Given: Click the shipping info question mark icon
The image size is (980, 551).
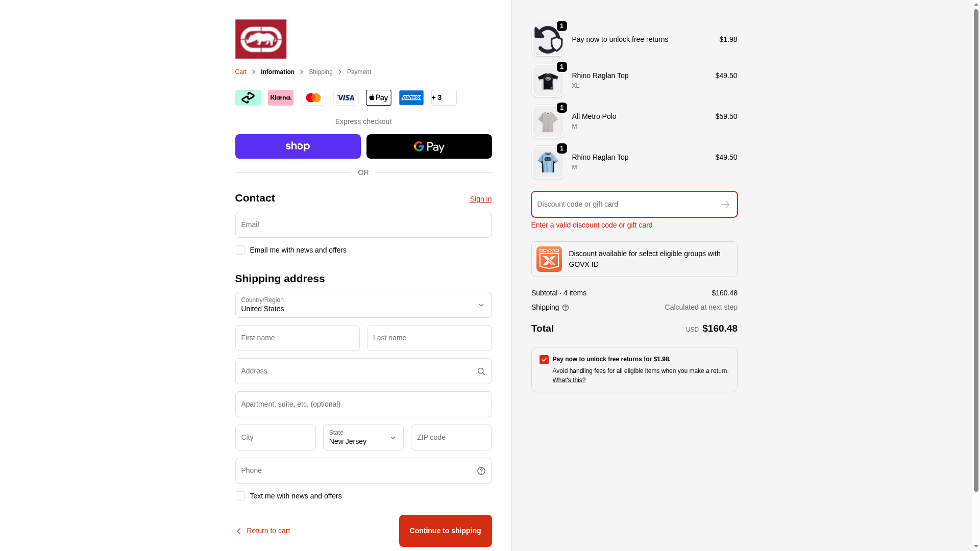Looking at the screenshot, I should point(565,308).
